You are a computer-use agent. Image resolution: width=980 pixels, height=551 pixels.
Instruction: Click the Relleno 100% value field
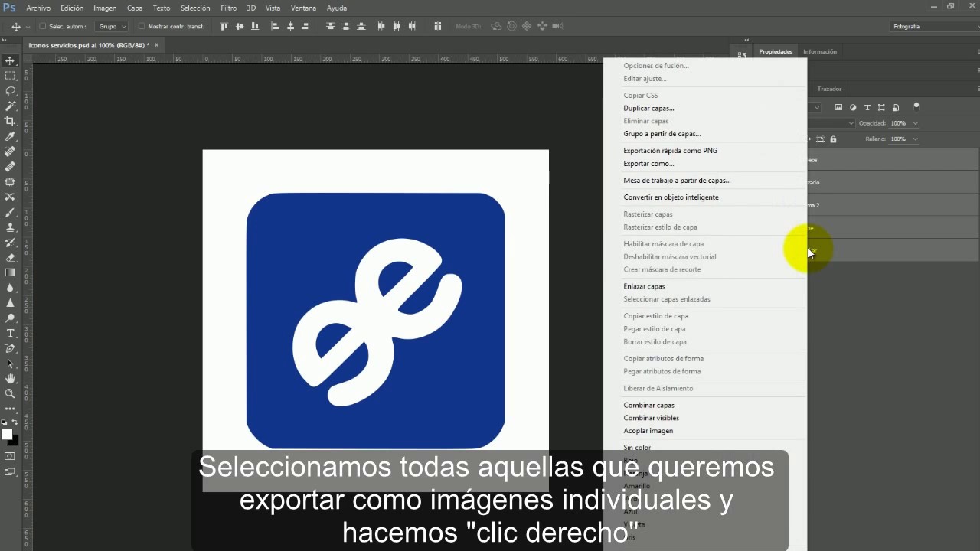pyautogui.click(x=898, y=139)
